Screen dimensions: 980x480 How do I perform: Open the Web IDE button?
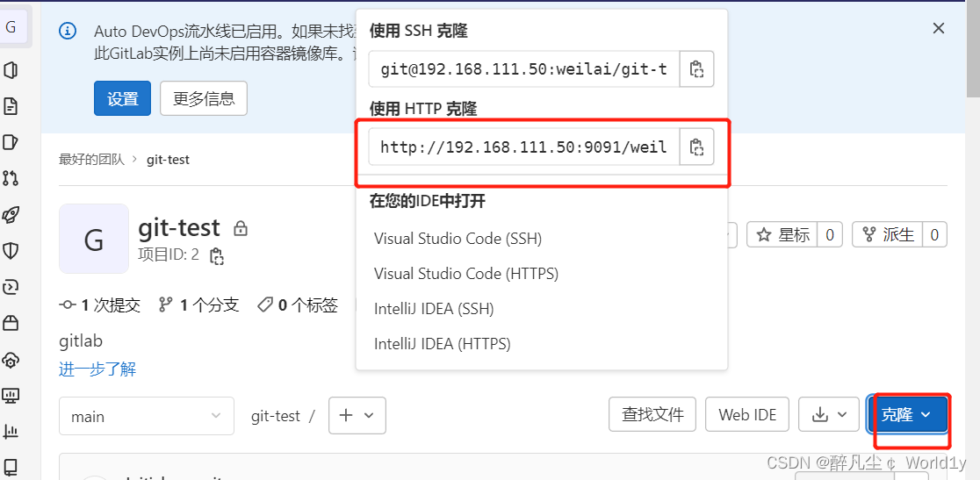click(747, 414)
